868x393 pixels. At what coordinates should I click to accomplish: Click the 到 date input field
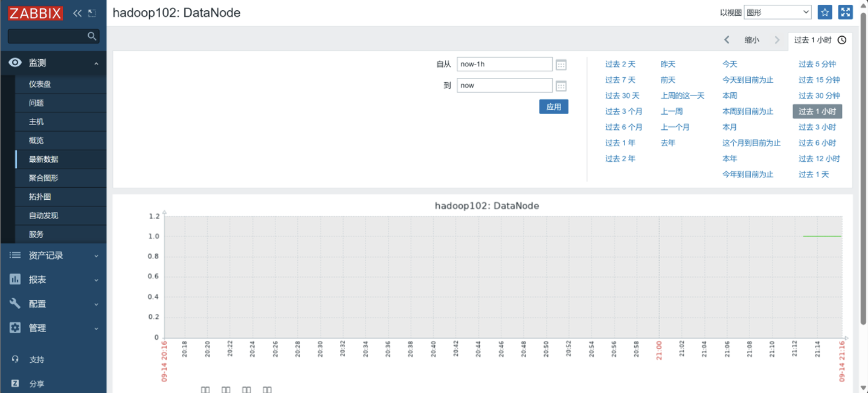(504, 85)
